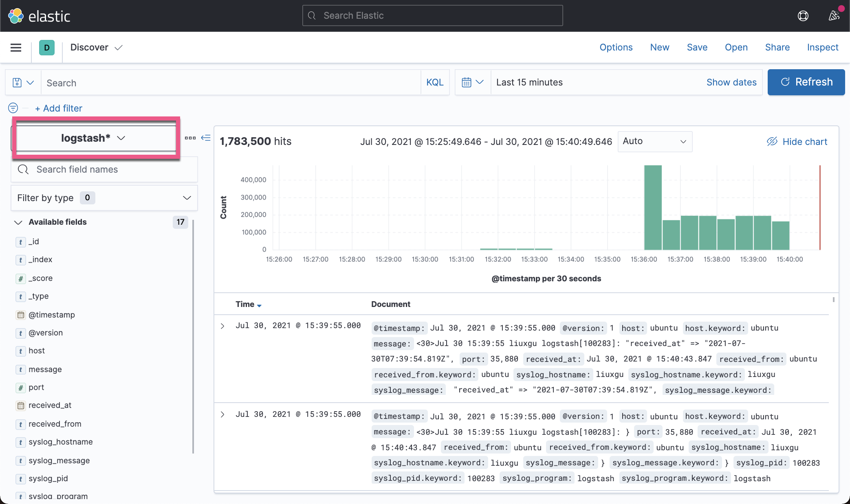Open filter options via the filter icon

[13, 108]
